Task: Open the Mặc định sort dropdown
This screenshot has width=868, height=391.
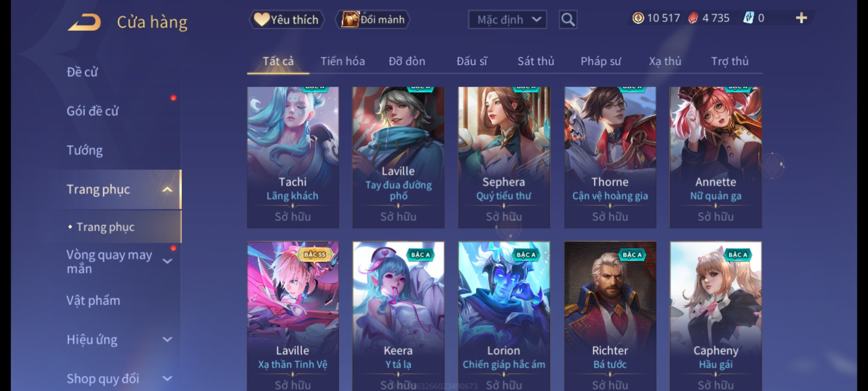Action: point(507,20)
